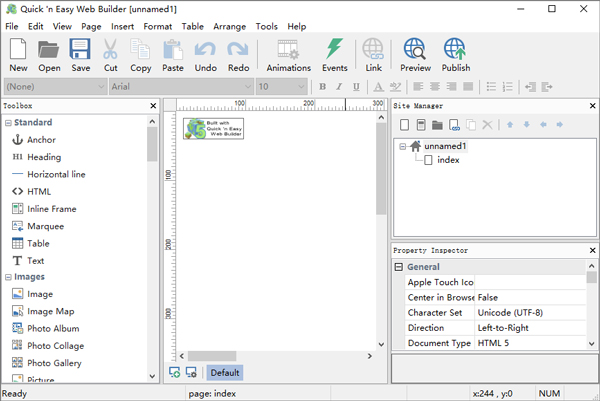Toggle underline formatting

356,87
